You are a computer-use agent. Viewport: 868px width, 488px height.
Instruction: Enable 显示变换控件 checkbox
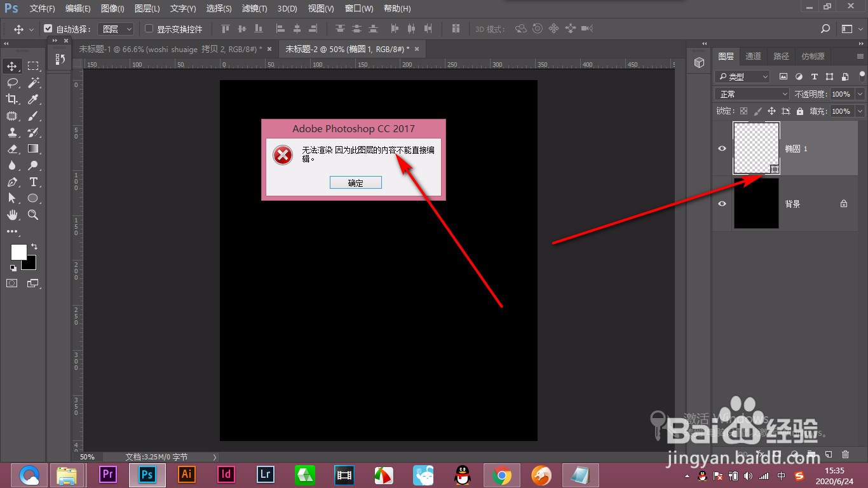click(x=149, y=29)
